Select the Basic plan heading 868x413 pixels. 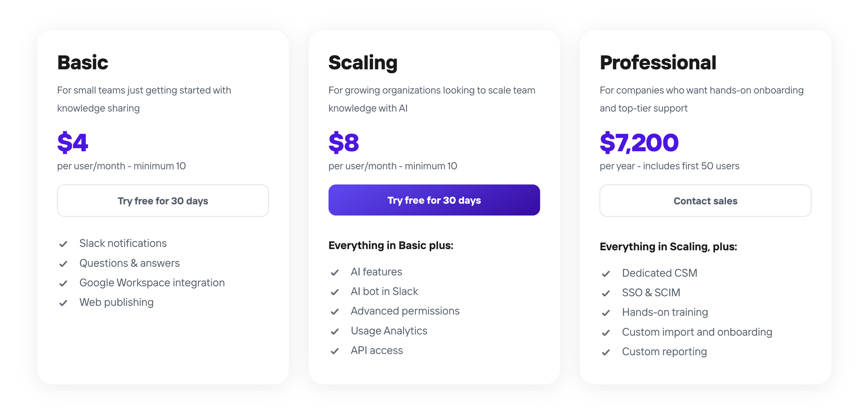82,63
